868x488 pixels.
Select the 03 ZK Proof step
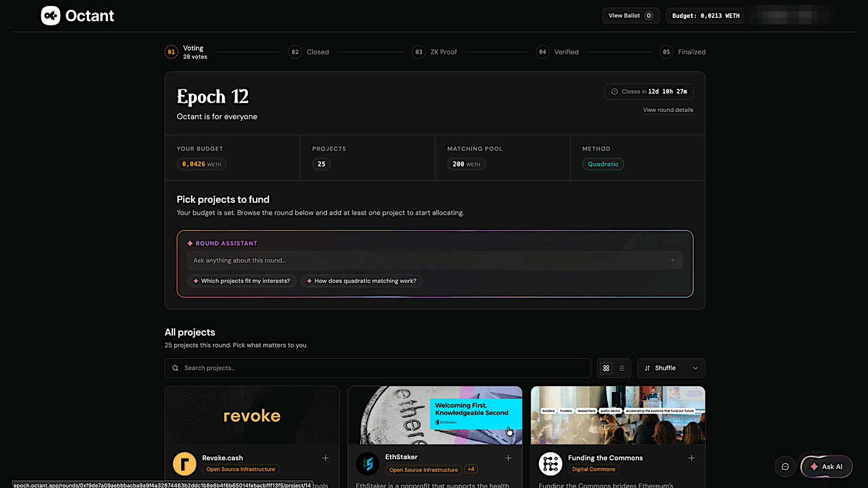pos(435,52)
